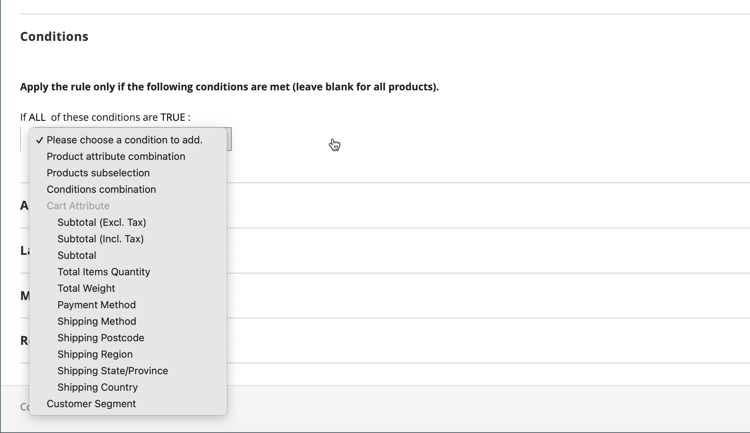Click the "TRUE" value link
The image size is (750, 433).
click(x=173, y=117)
